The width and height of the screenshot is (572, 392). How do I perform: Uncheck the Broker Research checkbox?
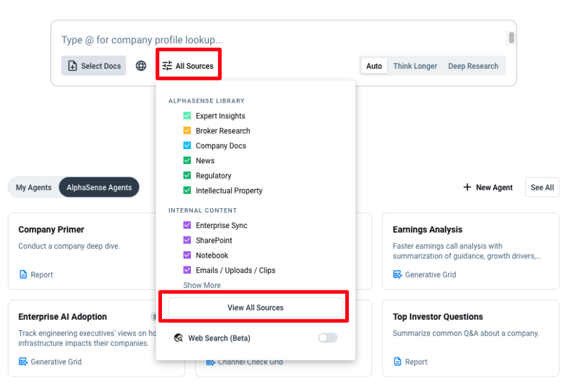point(187,130)
